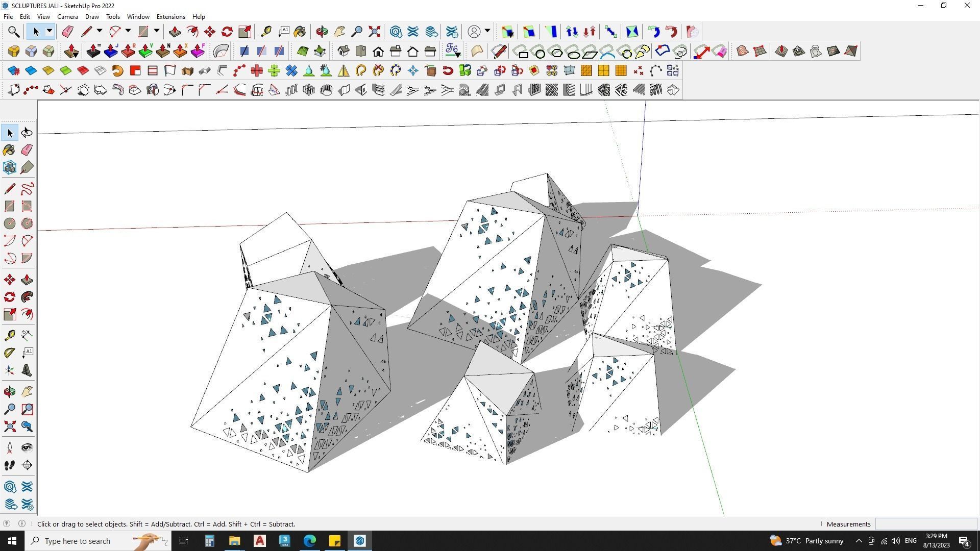Select the Rotate tool in left toolbar

point(10,297)
